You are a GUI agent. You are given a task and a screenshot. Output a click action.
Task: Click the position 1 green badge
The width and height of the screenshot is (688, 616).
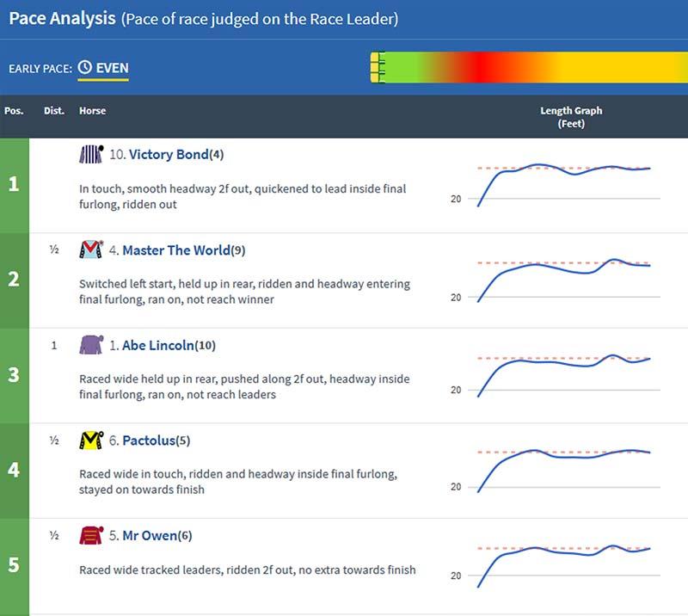pos(14,184)
